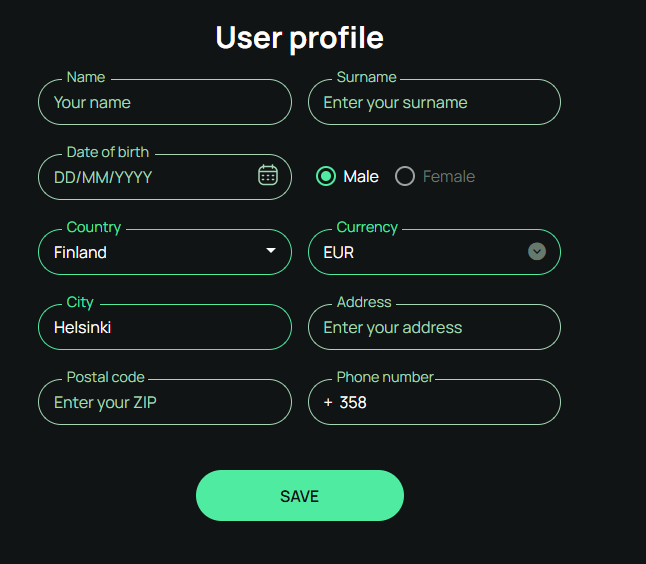Click the Postal code ZIP field

tap(165, 402)
